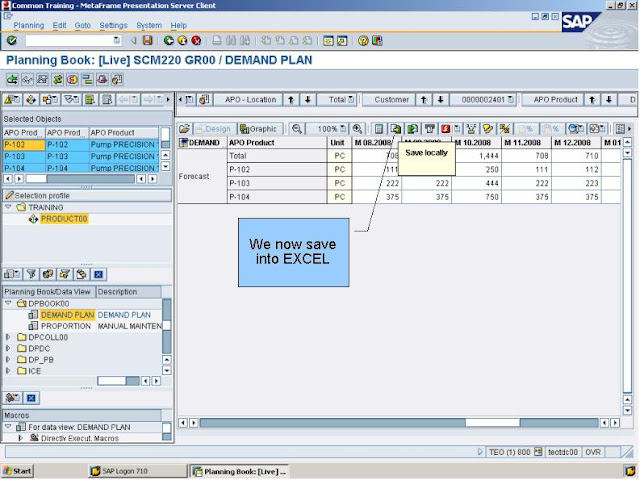Open the Customize Local Layout icon
The width and height of the screenshot is (640, 480).
377,40
